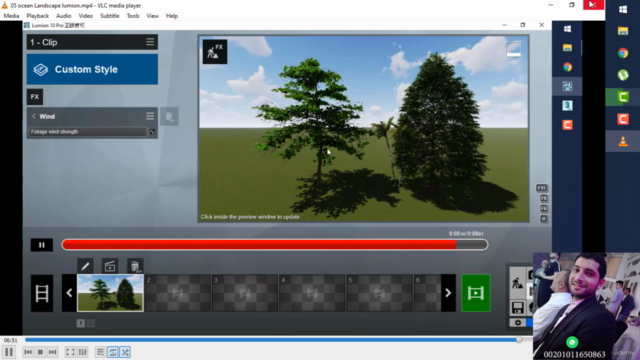Pause the Lumion clip preview playback

coord(42,245)
